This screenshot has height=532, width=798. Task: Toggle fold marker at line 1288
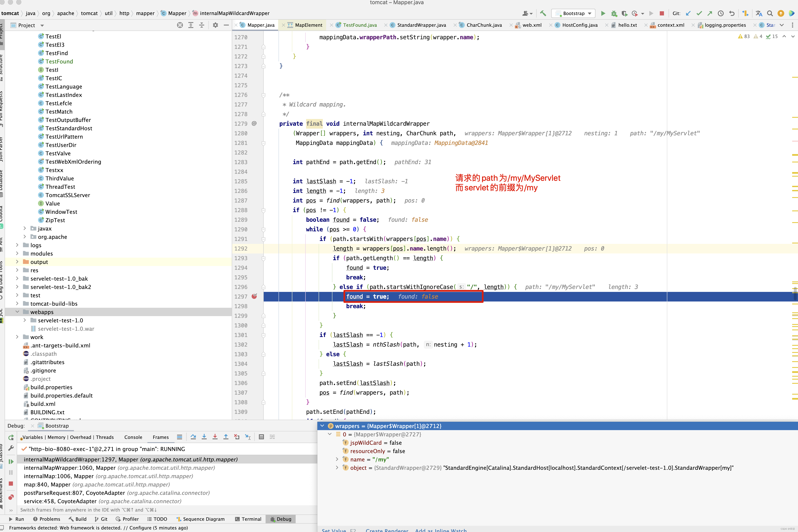(263, 210)
